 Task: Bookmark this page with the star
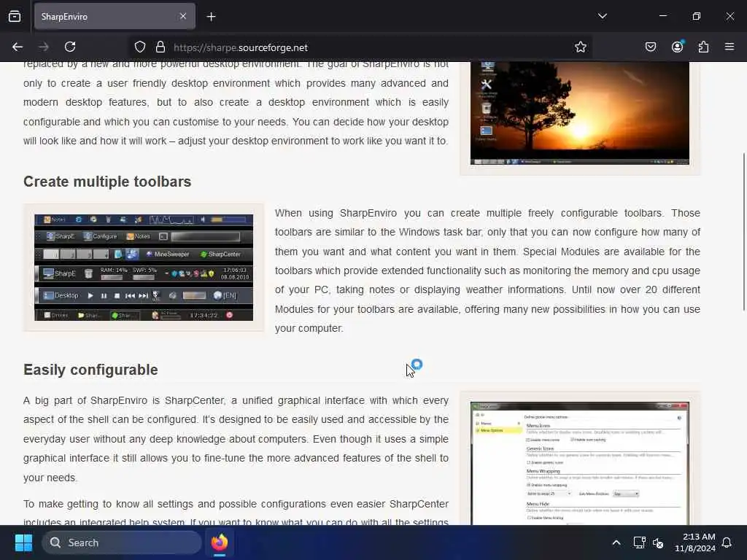[x=580, y=47]
